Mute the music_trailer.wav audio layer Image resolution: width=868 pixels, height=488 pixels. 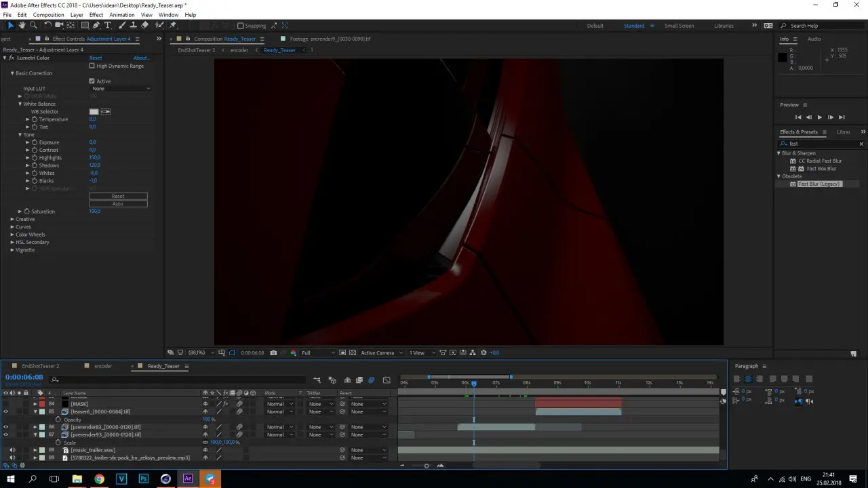[12, 450]
